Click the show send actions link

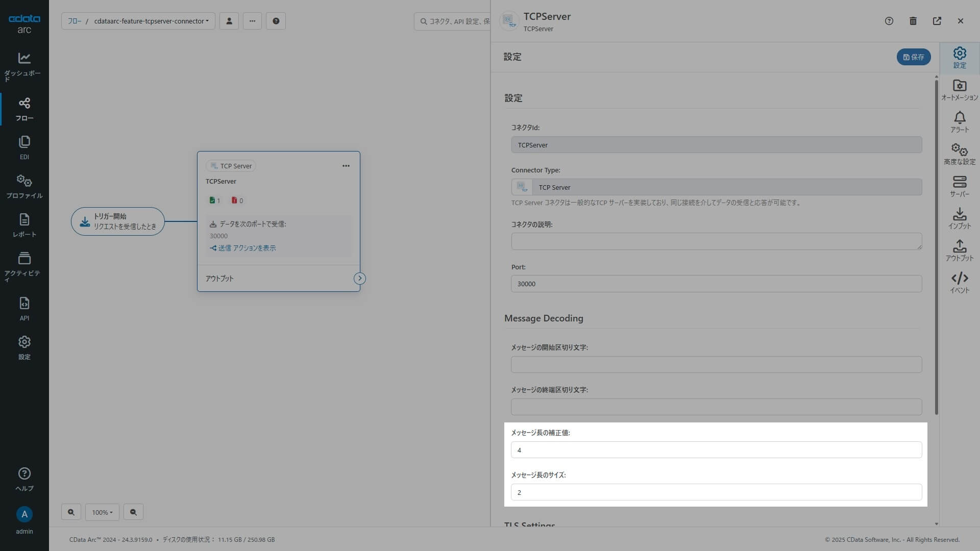coord(243,248)
